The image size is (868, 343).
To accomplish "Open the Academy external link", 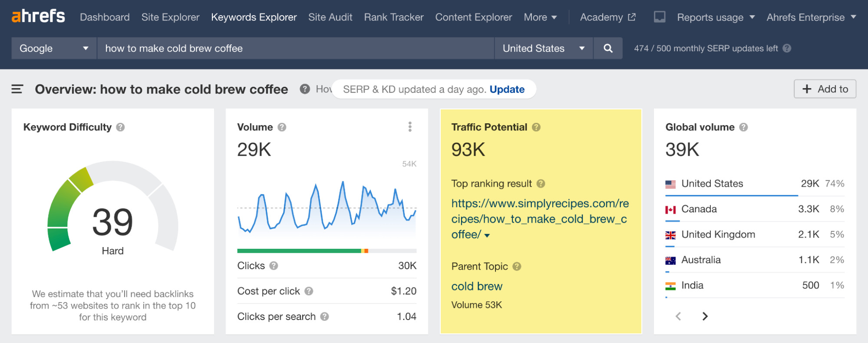I will [608, 17].
